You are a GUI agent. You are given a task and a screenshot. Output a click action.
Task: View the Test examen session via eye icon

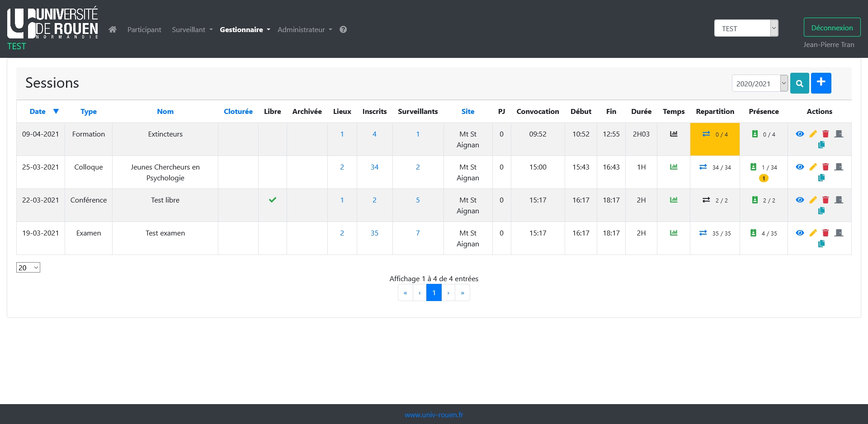(x=800, y=233)
